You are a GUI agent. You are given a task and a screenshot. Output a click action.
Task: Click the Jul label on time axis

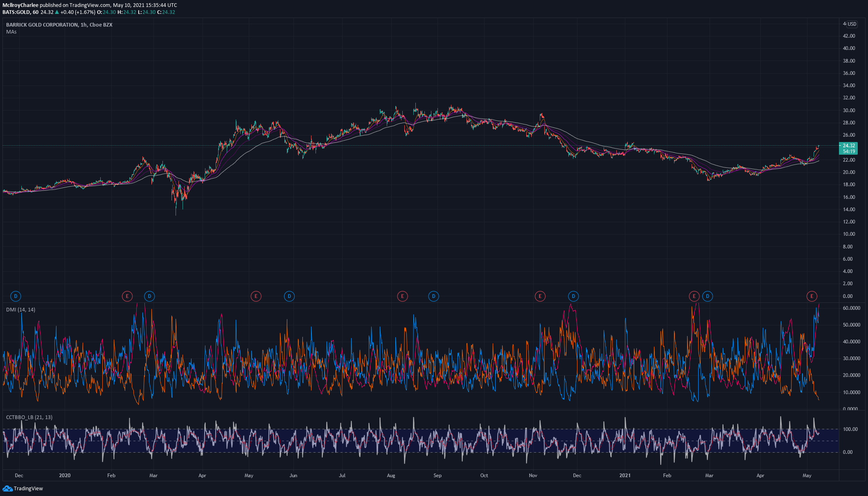[342, 476]
